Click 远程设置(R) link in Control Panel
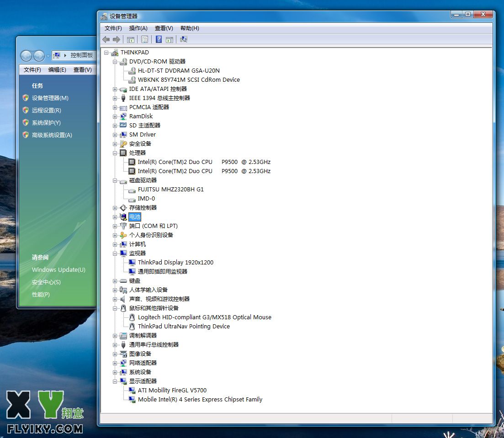 [x=46, y=111]
